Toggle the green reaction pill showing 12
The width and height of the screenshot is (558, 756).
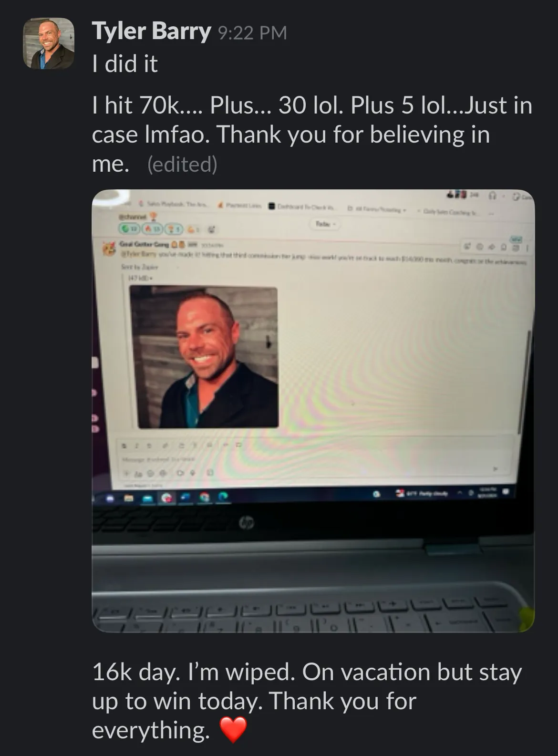pyautogui.click(x=128, y=229)
